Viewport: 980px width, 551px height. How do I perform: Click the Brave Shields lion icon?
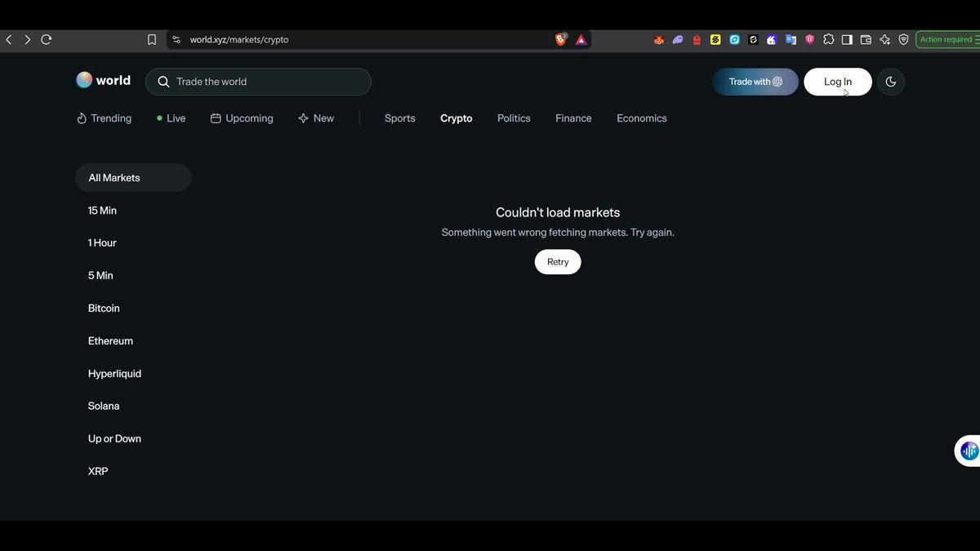click(x=561, y=39)
